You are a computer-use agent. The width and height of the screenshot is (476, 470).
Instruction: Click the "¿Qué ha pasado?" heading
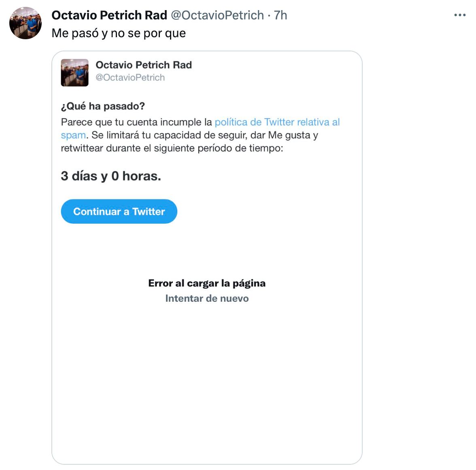pos(103,106)
